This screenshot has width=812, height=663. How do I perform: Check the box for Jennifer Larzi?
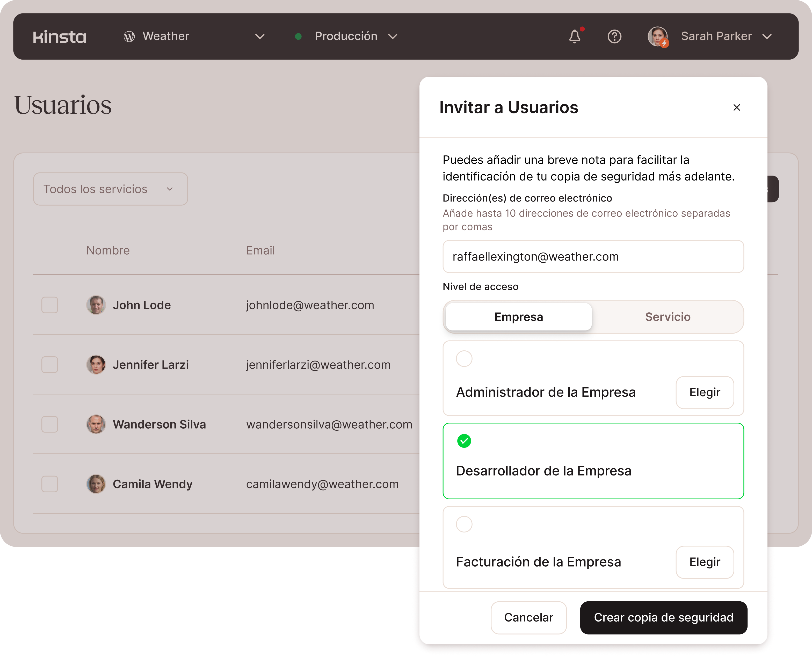(x=50, y=365)
